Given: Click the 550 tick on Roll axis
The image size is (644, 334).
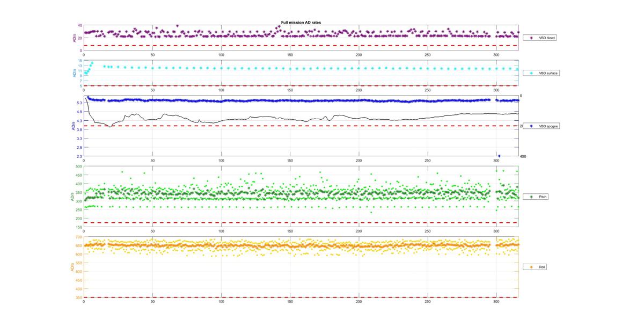Looking at the screenshot, I should pos(79,263).
